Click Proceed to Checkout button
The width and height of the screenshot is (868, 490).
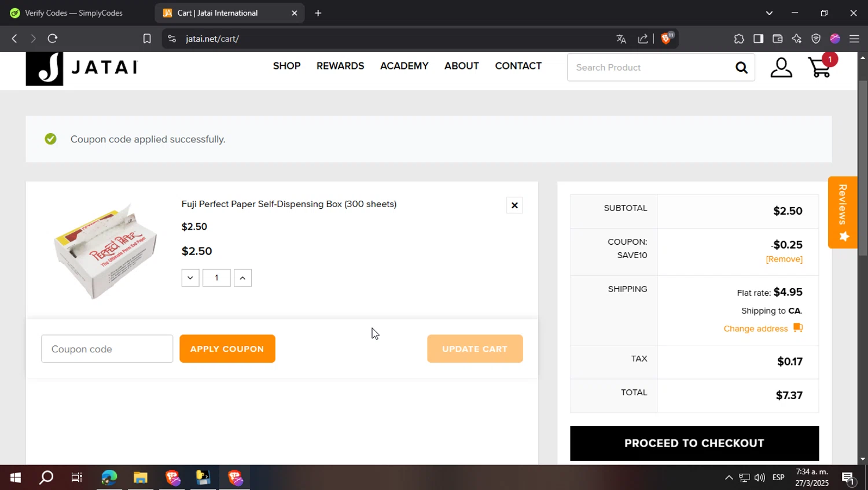click(694, 443)
